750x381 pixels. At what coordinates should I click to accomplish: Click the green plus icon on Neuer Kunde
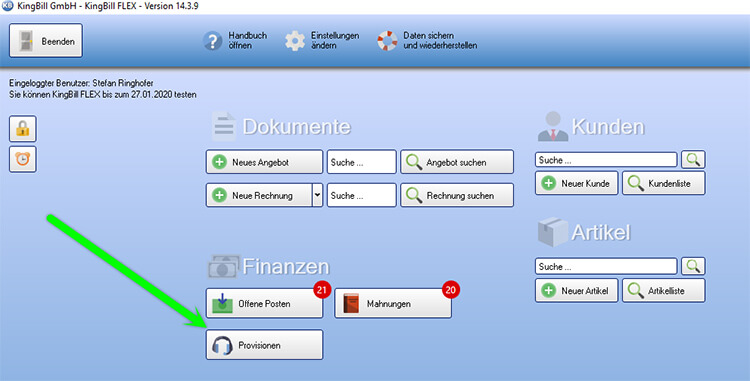[x=548, y=183]
